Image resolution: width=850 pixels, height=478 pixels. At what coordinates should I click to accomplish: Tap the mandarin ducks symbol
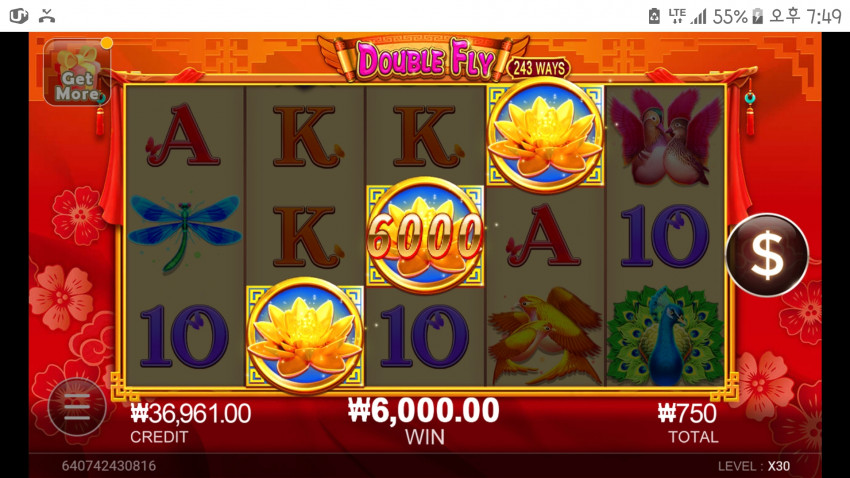665,137
